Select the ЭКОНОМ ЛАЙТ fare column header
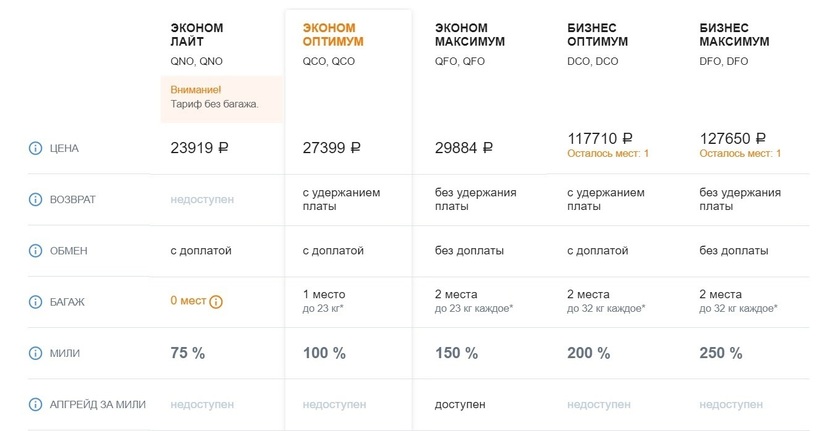 click(196, 35)
